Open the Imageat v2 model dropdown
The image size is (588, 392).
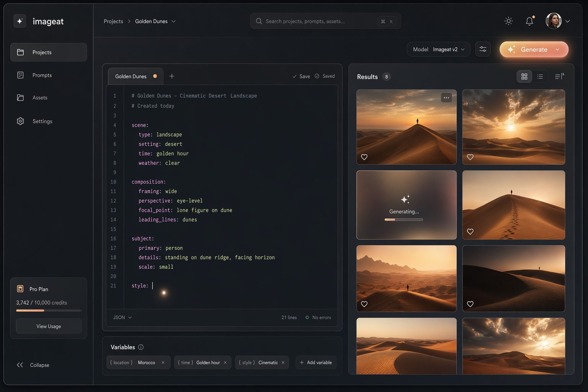pos(438,49)
